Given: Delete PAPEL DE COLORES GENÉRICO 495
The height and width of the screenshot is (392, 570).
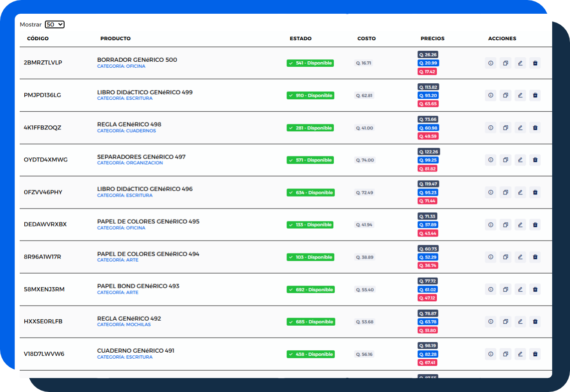Looking at the screenshot, I should pos(535,225).
